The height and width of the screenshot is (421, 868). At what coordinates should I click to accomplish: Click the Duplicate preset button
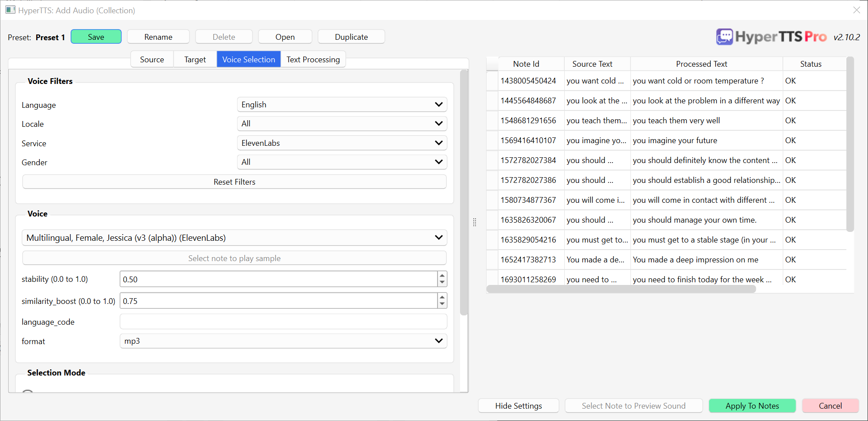(x=351, y=37)
